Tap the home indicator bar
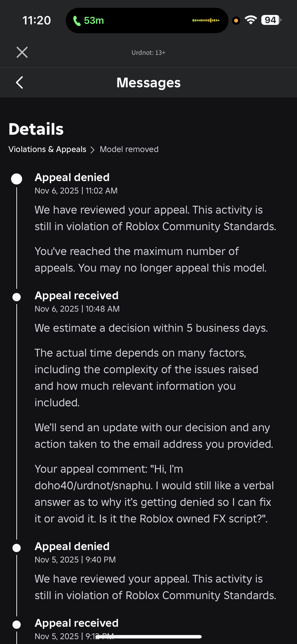The image size is (297, 644). [x=148, y=636]
